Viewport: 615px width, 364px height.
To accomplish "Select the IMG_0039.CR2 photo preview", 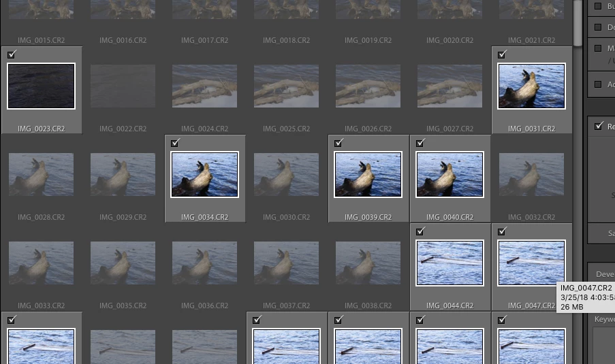I will [368, 174].
